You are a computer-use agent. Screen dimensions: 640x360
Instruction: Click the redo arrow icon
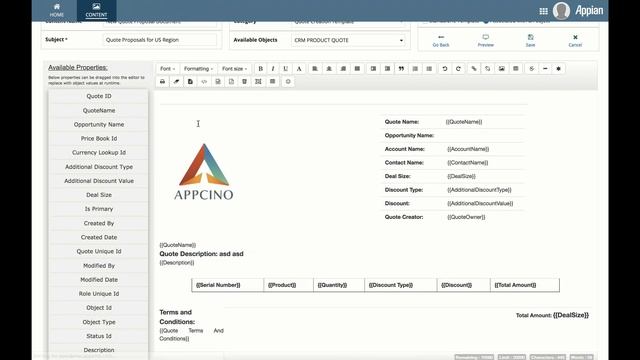point(458,69)
